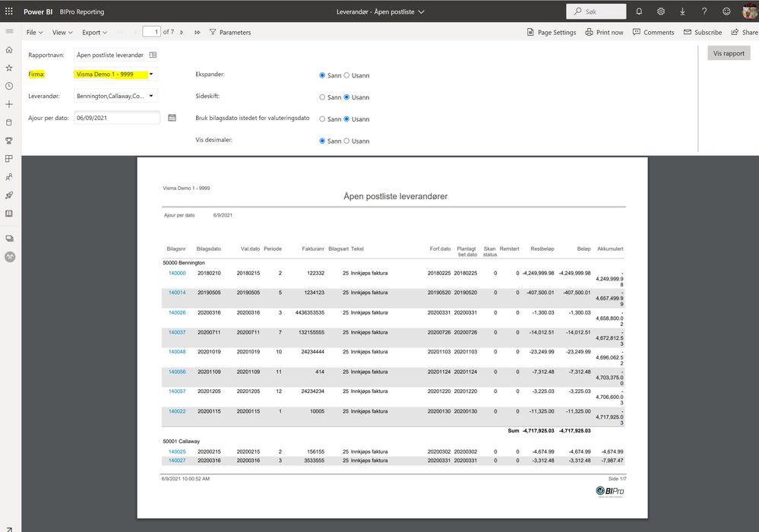Open Workspaces icon in the sidebar
The image size is (759, 532).
click(9, 239)
